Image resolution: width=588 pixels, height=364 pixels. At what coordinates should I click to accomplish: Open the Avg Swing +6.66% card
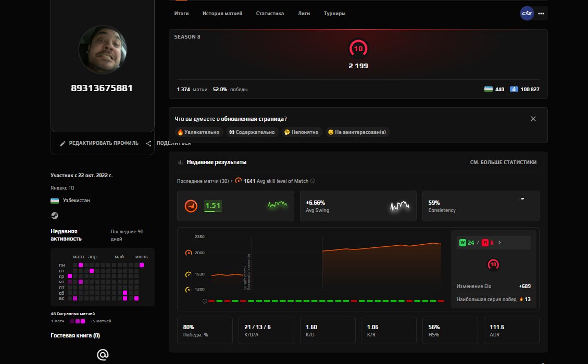(x=358, y=206)
